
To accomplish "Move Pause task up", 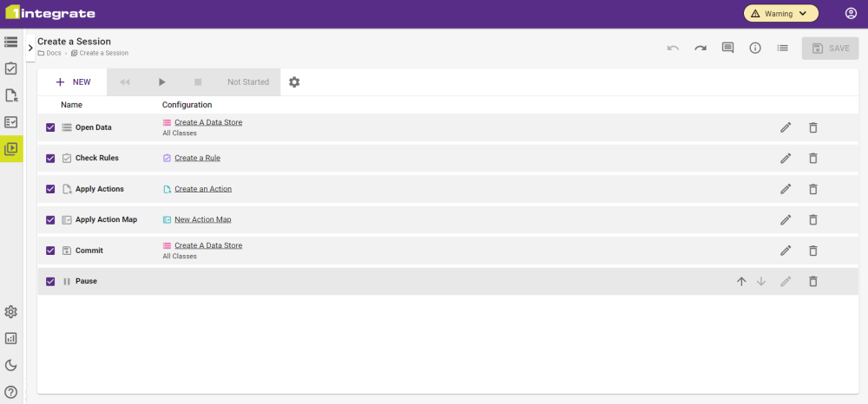I will (741, 282).
